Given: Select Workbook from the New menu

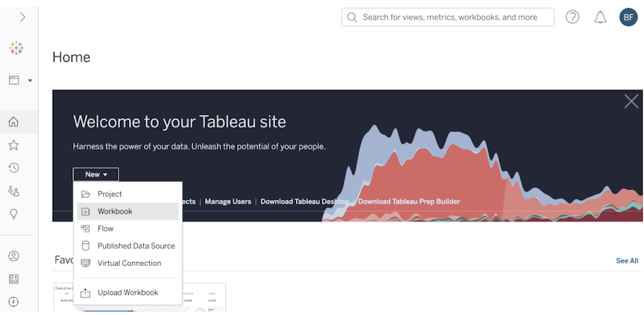Looking at the screenshot, I should (115, 211).
